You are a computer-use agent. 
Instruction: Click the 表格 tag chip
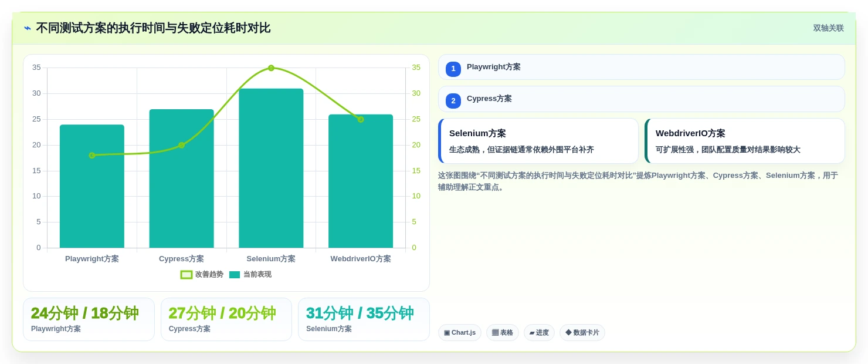[x=503, y=333]
